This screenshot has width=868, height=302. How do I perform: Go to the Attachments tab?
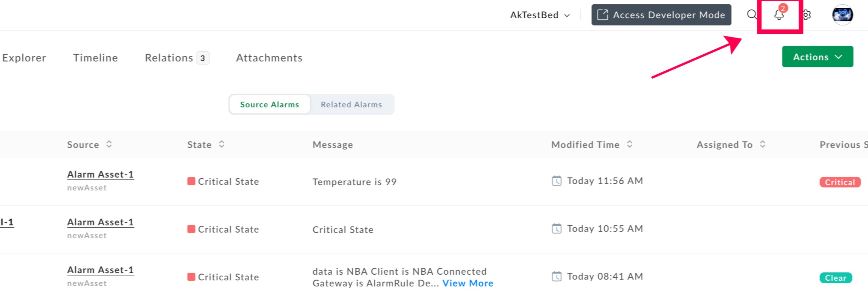(x=269, y=58)
